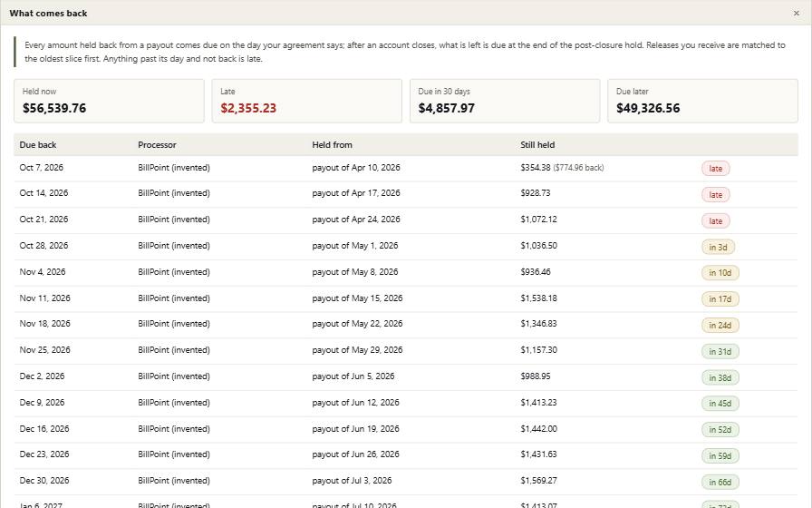Select the Oct 28, 2026 due date
This screenshot has width=812, height=508.
tap(43, 246)
